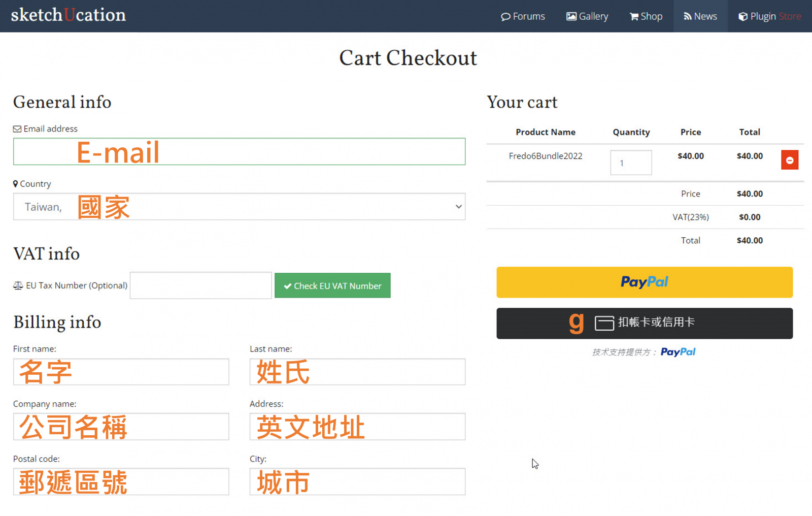Focus the First name field
Viewport: 812px width, 516px height.
[x=121, y=372]
